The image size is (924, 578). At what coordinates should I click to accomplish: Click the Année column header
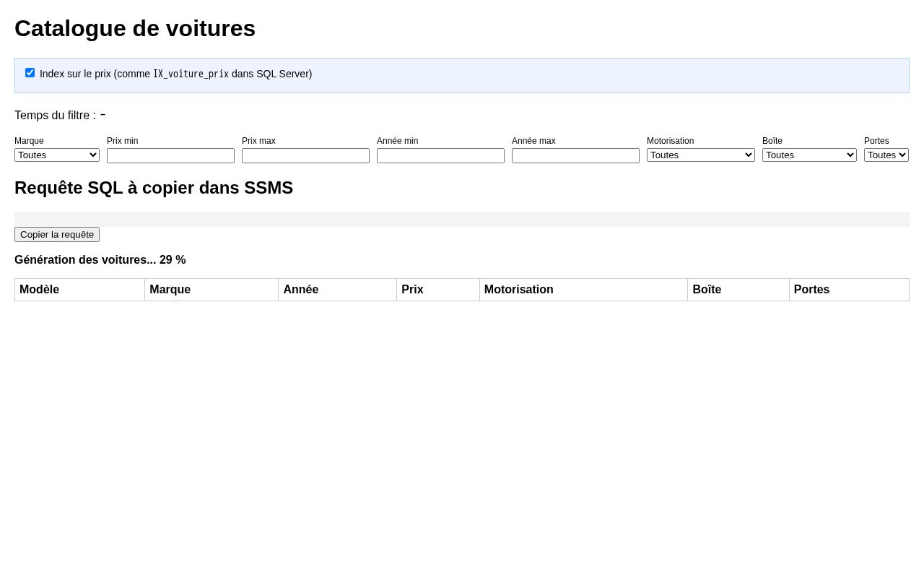tap(338, 290)
